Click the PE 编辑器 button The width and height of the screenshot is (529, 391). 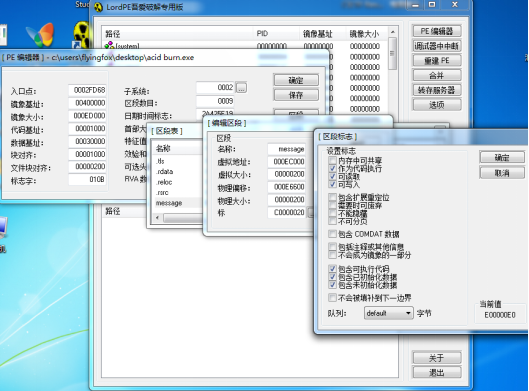(437, 31)
